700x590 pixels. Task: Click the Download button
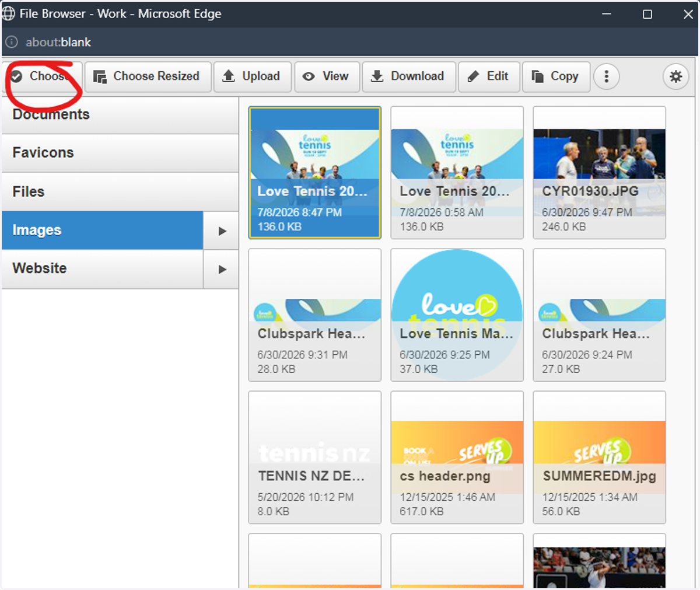tap(409, 76)
